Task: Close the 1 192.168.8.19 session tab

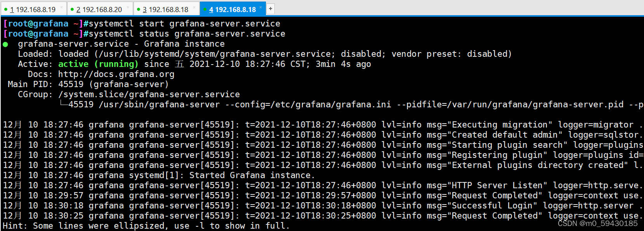Action: 61,7
